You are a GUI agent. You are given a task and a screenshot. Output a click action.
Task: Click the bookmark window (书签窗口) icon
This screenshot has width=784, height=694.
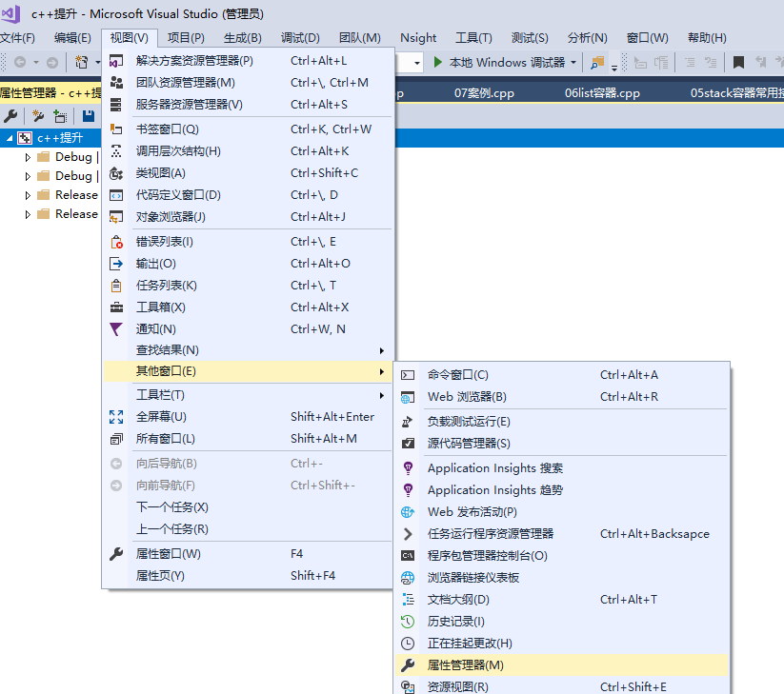coord(116,129)
